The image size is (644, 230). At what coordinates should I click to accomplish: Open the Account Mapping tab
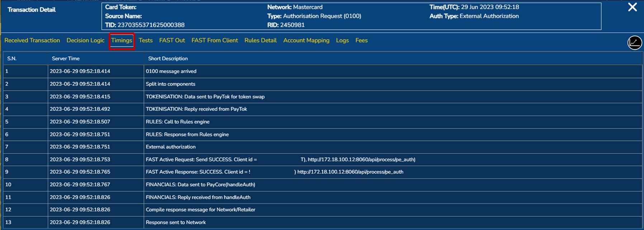point(306,41)
